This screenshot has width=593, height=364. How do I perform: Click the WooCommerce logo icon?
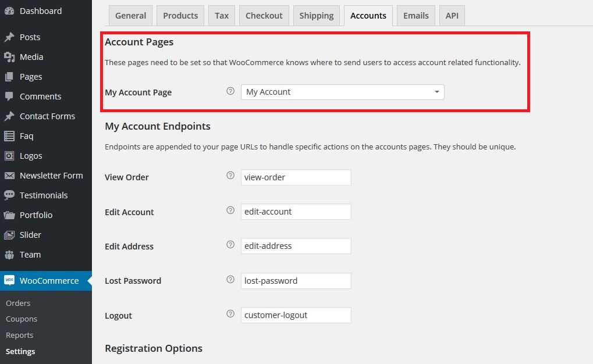pyautogui.click(x=9, y=280)
